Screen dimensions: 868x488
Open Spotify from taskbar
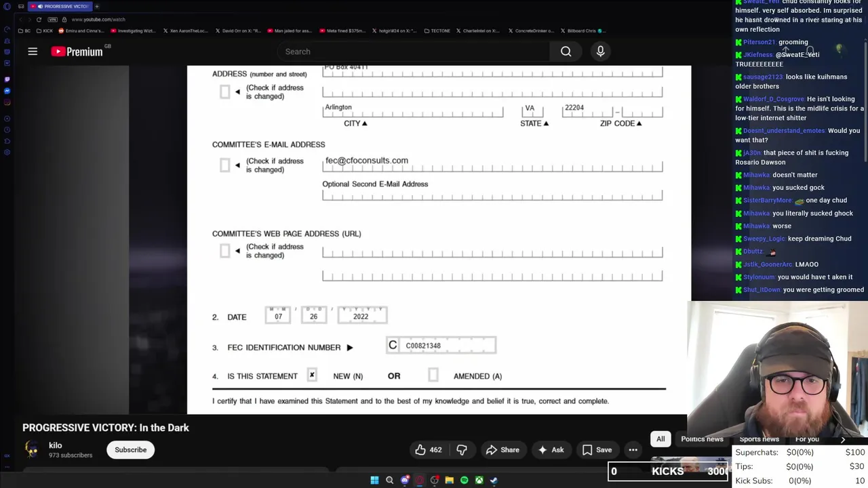[464, 480]
